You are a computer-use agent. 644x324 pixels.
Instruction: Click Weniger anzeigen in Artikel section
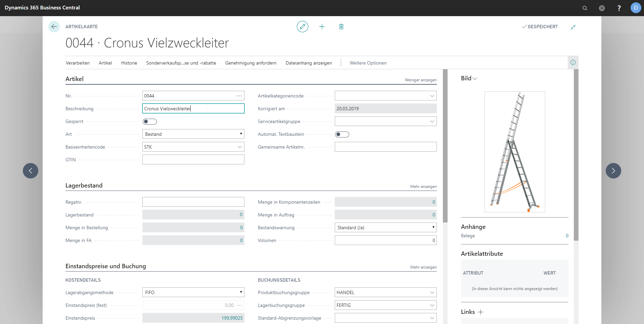[421, 80]
